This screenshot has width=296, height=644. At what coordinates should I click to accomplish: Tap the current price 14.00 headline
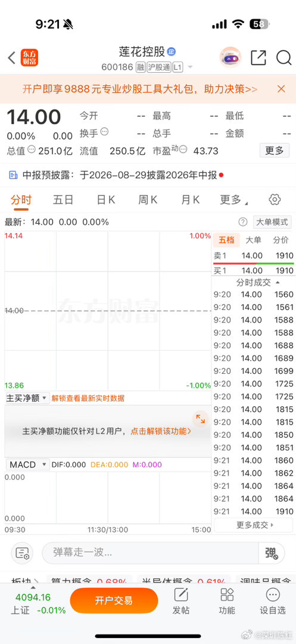coord(34,117)
